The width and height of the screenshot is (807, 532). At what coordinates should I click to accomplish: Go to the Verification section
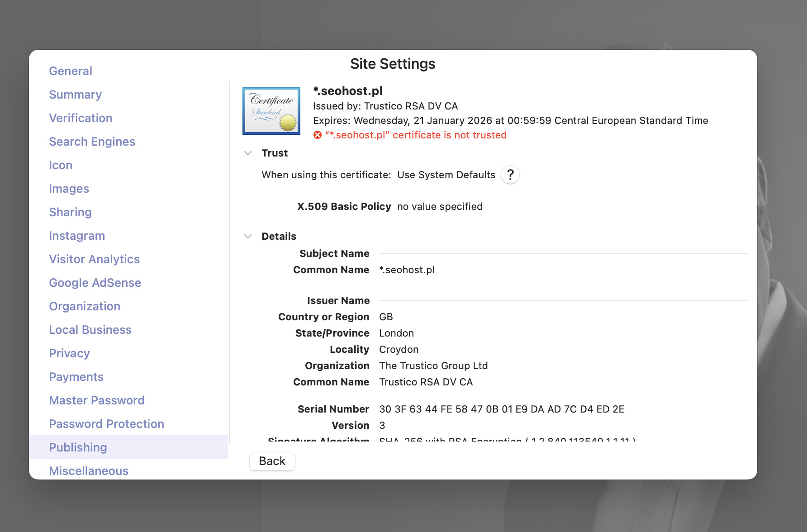click(81, 118)
